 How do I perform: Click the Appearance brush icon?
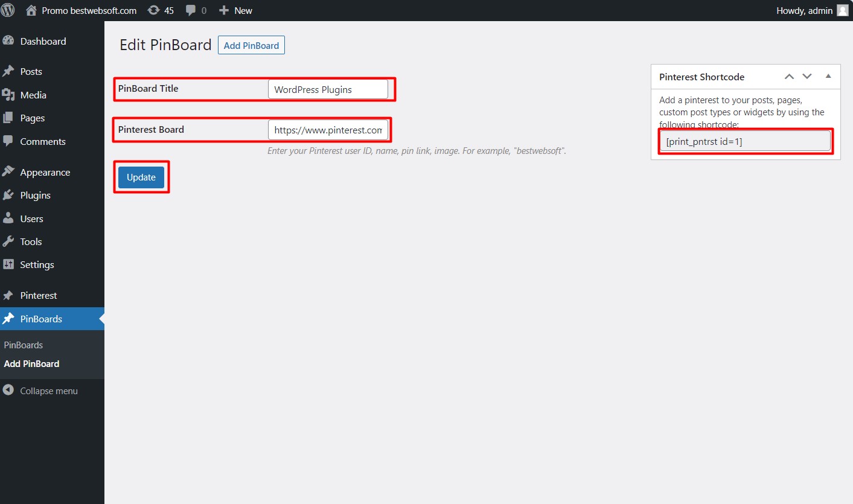point(8,172)
